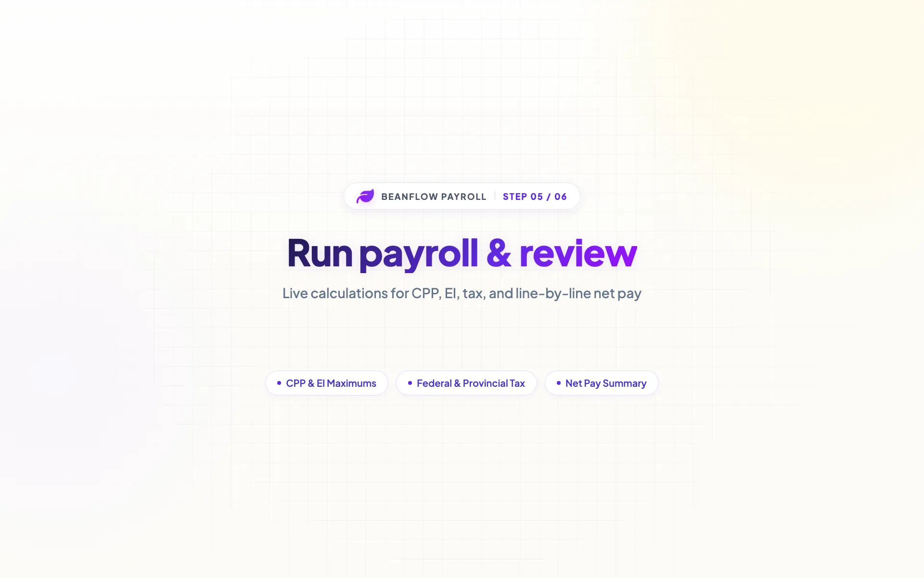Click the STEP 05 / 06 indicator
The height and width of the screenshot is (578, 924).
pyautogui.click(x=535, y=197)
